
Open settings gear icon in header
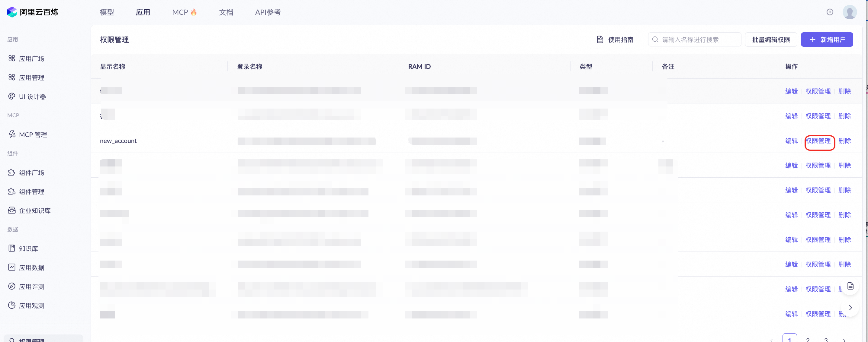[x=830, y=12]
